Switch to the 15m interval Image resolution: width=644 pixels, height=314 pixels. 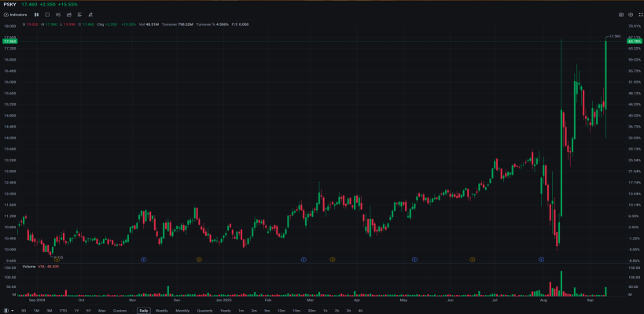pos(296,311)
